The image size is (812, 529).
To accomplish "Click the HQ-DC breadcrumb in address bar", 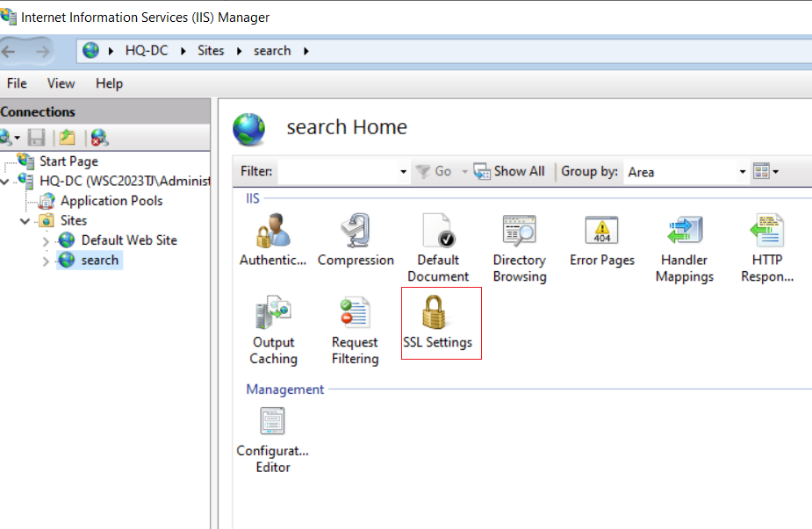I will point(147,51).
